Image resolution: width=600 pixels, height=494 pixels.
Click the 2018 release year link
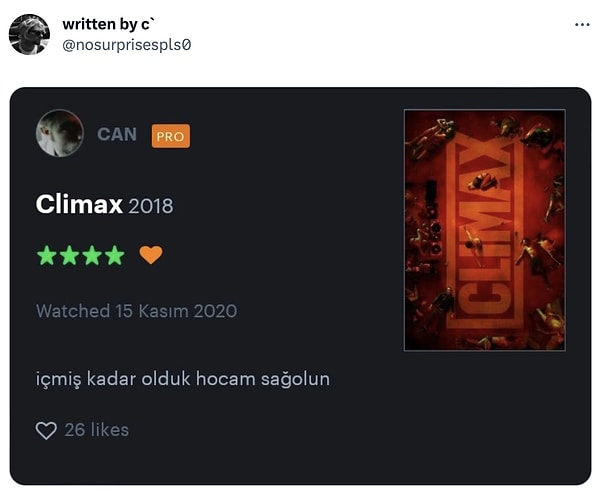coord(151,206)
